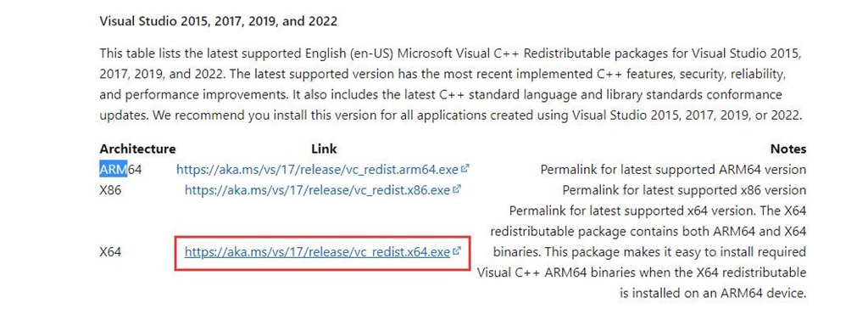Open the vc_redist.arm64.exe download link
The width and height of the screenshot is (868, 309).
coord(319,169)
